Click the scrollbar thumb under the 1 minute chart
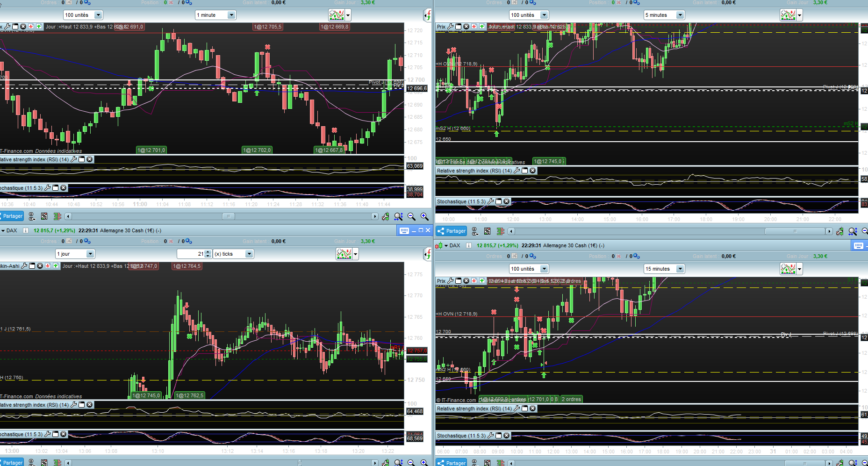 click(x=228, y=216)
